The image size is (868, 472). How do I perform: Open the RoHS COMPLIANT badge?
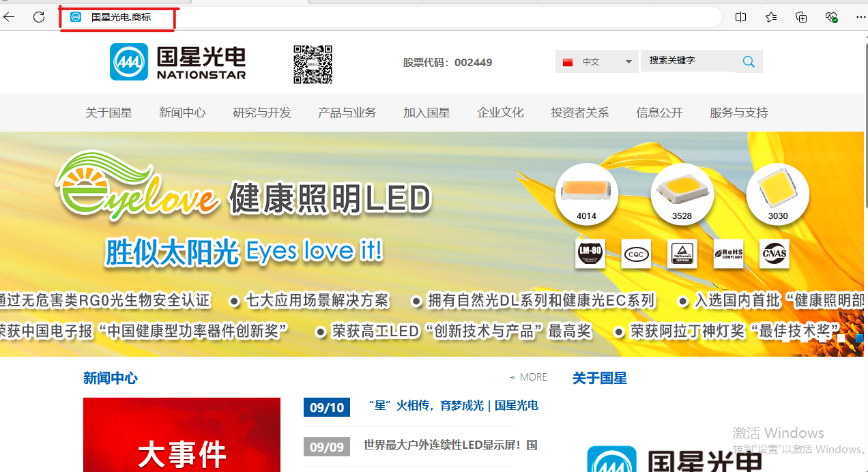[728, 253]
